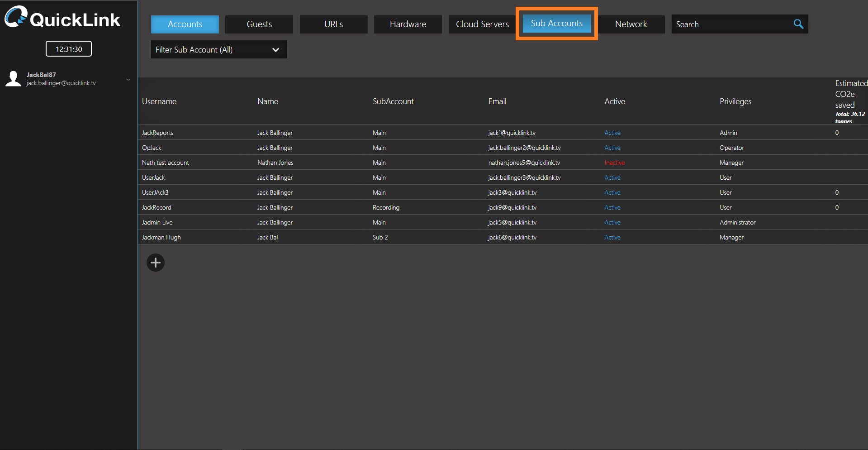868x450 pixels.
Task: Click the QuickLink logo
Action: pos(62,18)
